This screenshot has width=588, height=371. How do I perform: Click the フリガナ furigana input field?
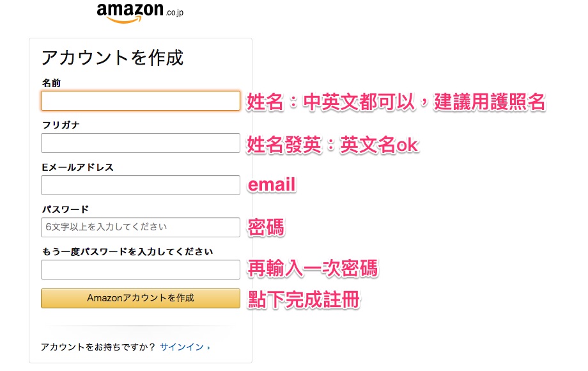[141, 143]
